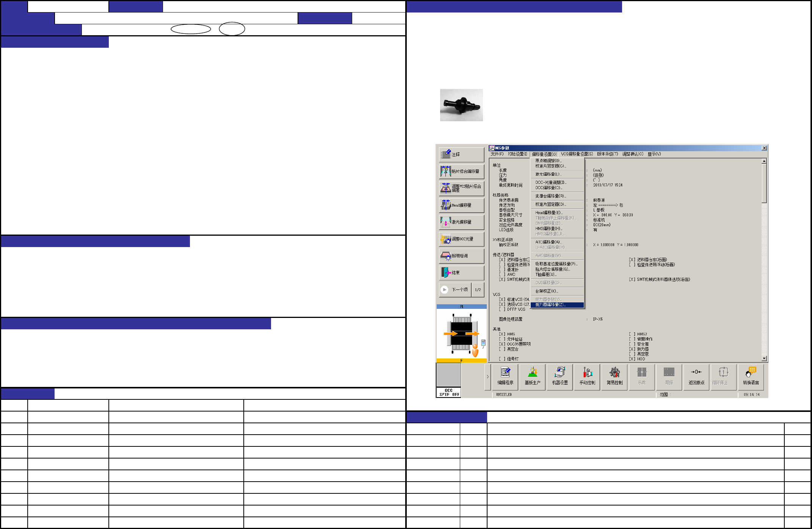This screenshot has width=812, height=529.
Task: Toggle the 测力器 checkbox in 其他 section
Action: (632, 349)
